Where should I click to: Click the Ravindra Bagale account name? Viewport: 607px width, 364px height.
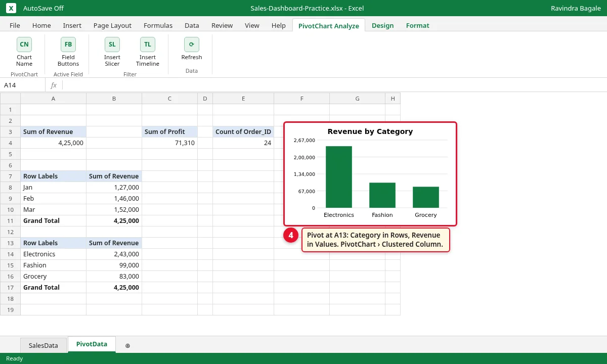click(x=576, y=8)
